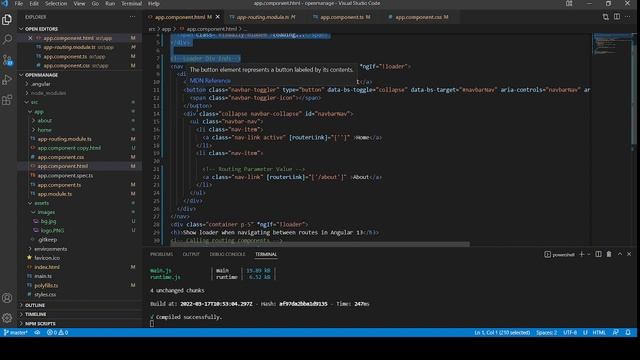Kill terminal with trash icon
Viewport: 640px width, 360px height.
point(609,254)
